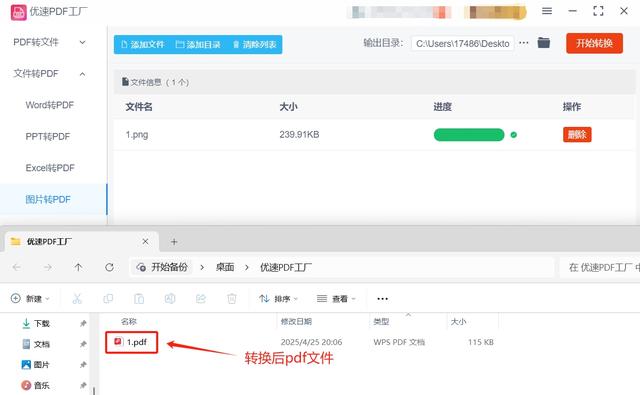Go forward in File Explorer
Viewport: 640px width, 395px height.
point(48,267)
